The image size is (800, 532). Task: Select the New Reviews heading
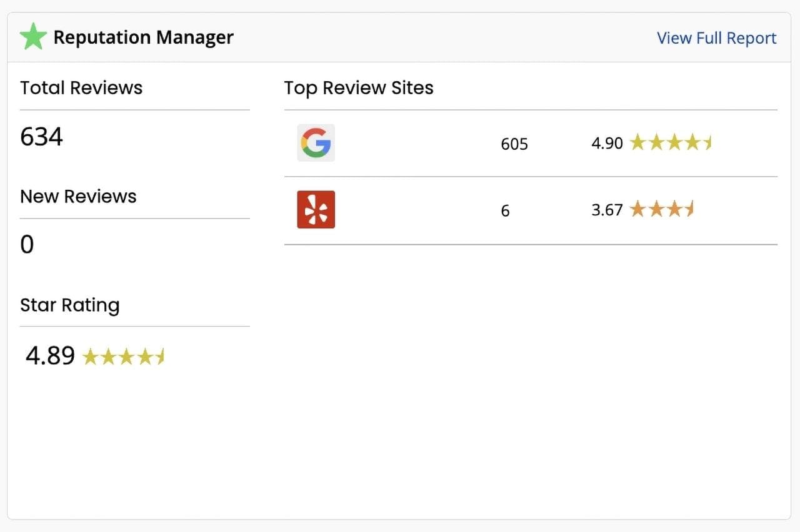pos(78,196)
